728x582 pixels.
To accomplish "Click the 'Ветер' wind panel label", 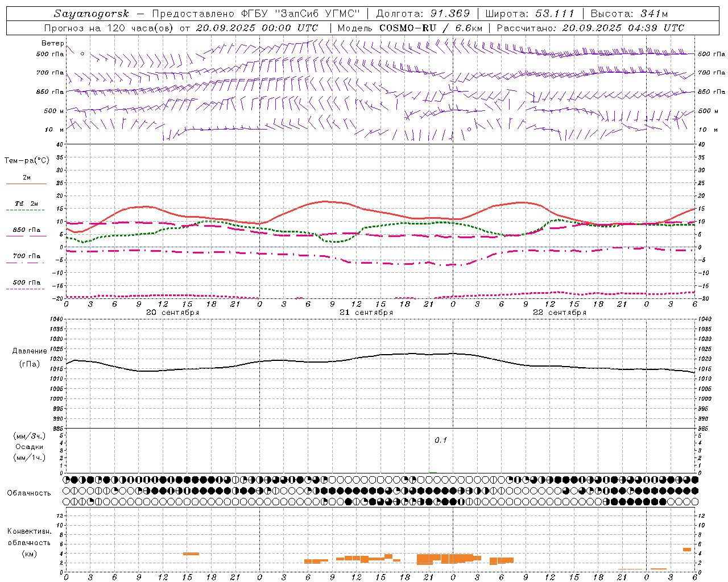I will tap(52, 43).
